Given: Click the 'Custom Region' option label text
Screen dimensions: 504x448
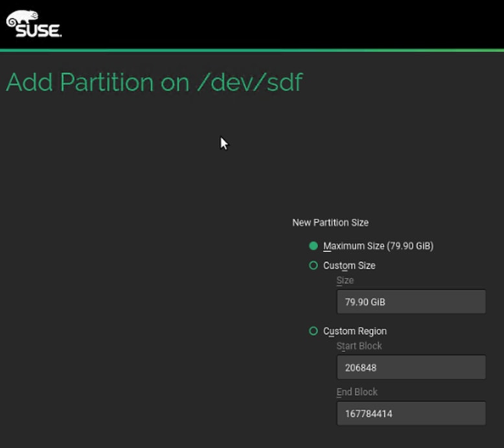Looking at the screenshot, I should (355, 331).
